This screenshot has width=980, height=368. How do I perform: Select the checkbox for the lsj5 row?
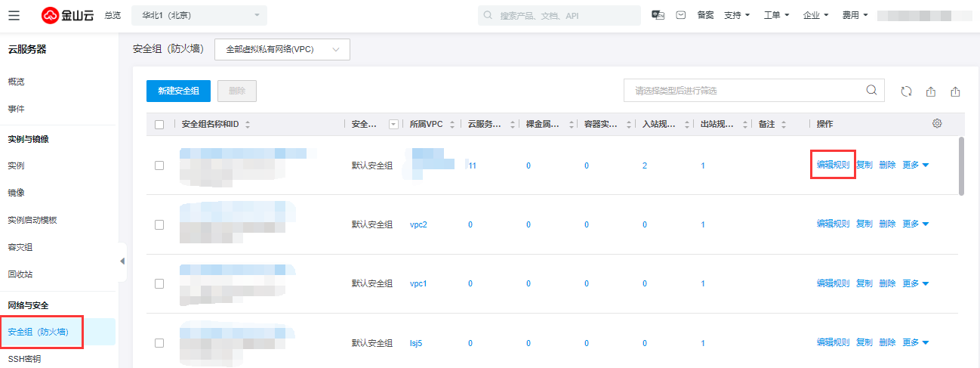pos(159,343)
